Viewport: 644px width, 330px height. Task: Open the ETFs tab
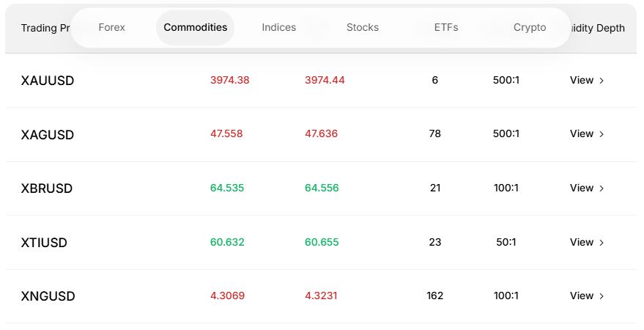pos(446,28)
